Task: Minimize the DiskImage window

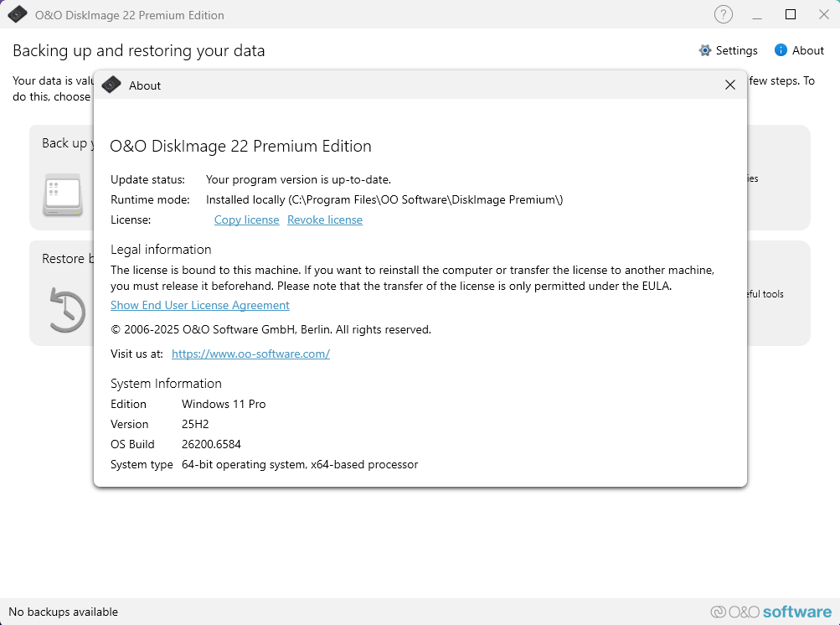Action: (757, 14)
